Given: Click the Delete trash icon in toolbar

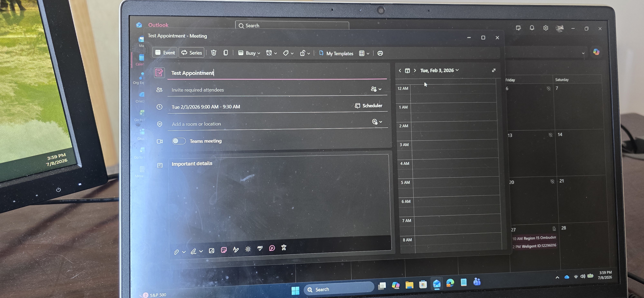Looking at the screenshot, I should pos(213,53).
